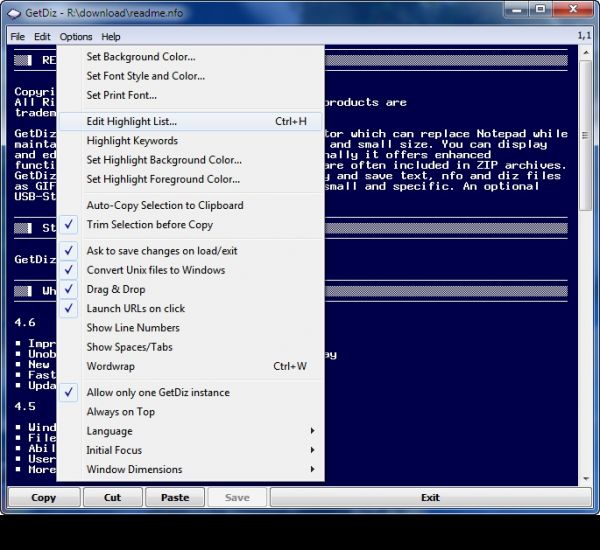600x550 pixels.
Task: Select Set Background Color option
Action: [x=141, y=57]
